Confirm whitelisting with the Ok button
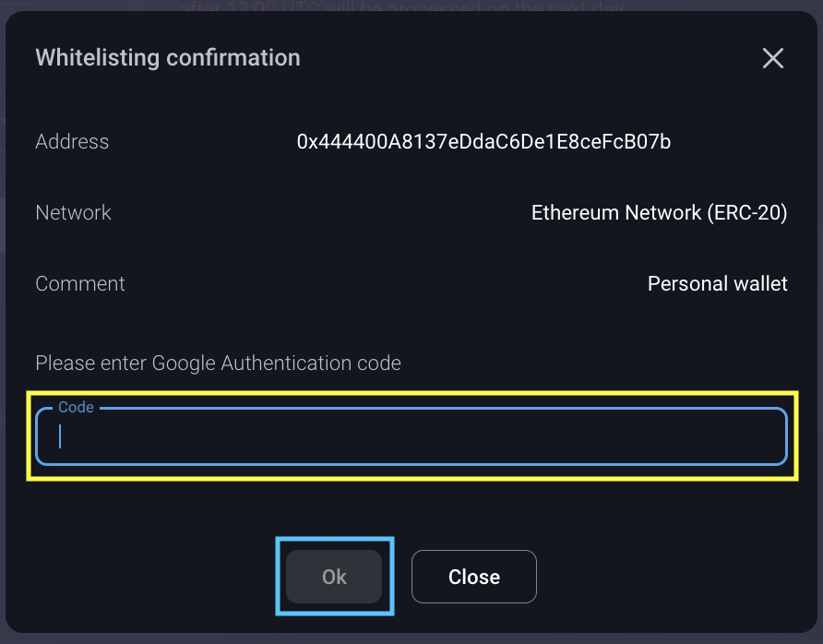Viewport: 823px width, 644px height. click(x=334, y=577)
